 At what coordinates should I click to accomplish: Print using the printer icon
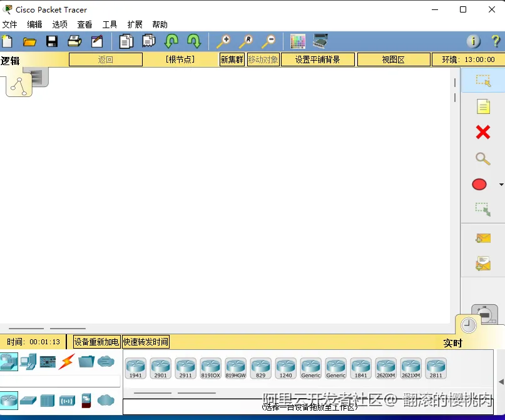74,41
